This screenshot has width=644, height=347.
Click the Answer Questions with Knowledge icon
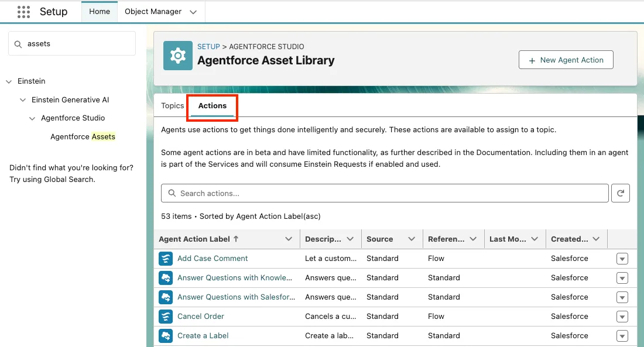[x=166, y=278]
